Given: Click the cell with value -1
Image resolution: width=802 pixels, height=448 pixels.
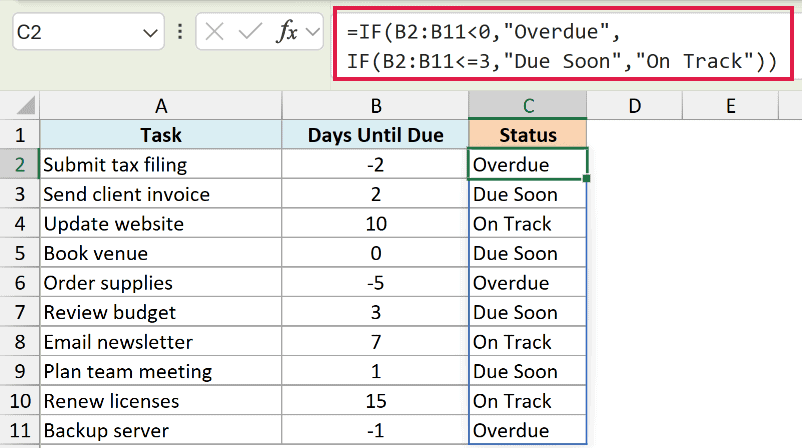Looking at the screenshot, I should tap(375, 430).
